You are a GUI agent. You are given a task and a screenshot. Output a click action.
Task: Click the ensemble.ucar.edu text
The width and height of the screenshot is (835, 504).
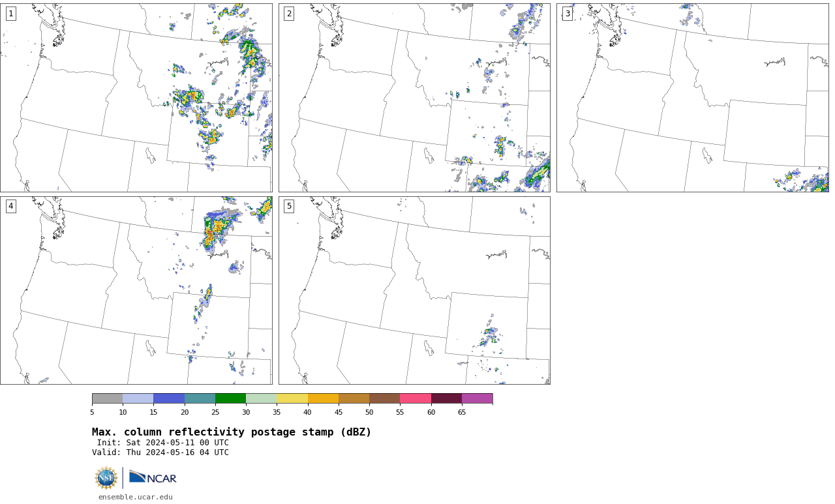coord(136,497)
